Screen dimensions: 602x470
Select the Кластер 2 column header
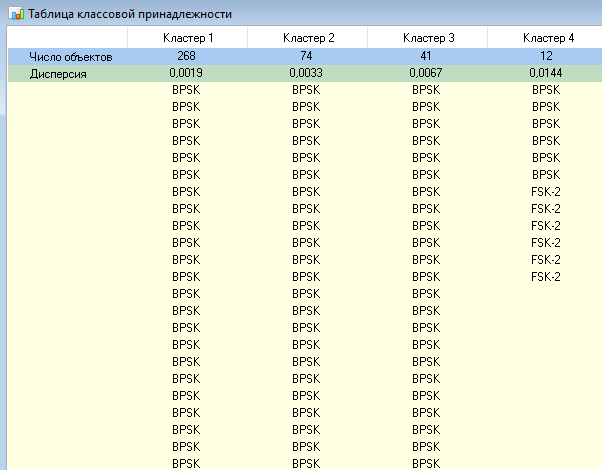(308, 38)
